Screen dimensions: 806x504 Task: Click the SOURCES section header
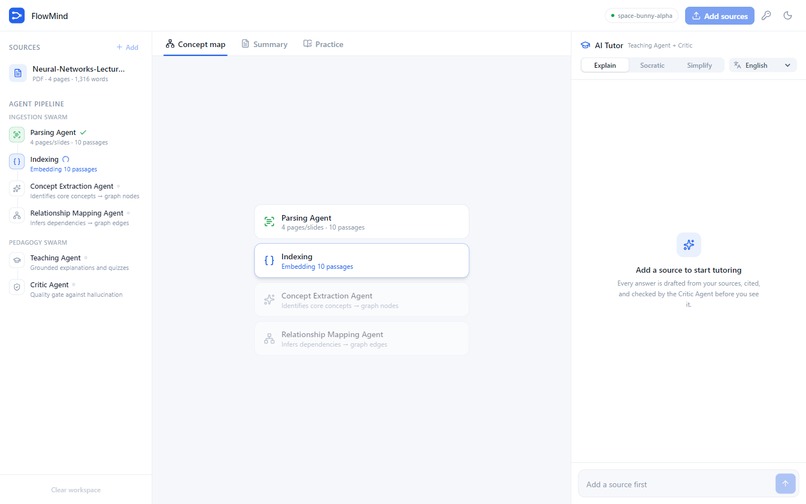point(24,47)
